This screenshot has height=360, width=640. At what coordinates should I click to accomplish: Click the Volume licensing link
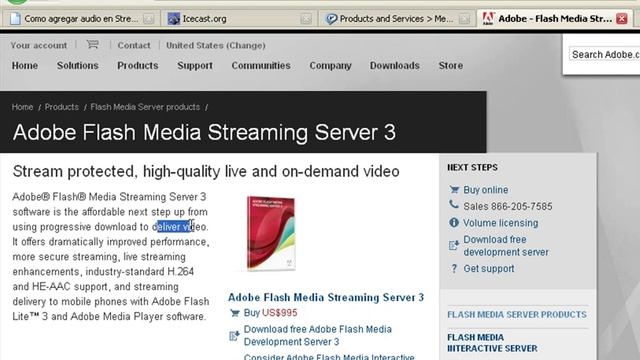pyautogui.click(x=500, y=223)
